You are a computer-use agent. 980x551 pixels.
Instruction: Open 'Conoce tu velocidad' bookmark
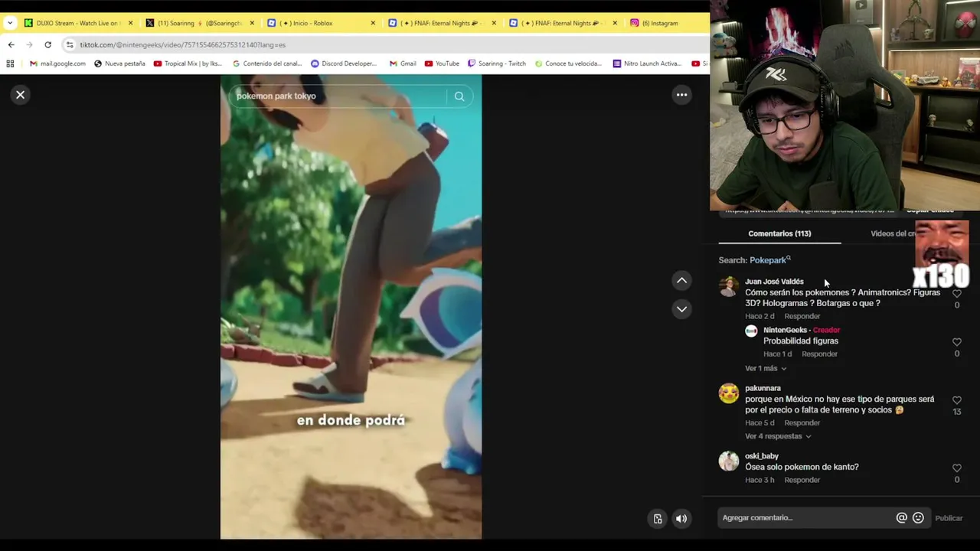tap(568, 64)
